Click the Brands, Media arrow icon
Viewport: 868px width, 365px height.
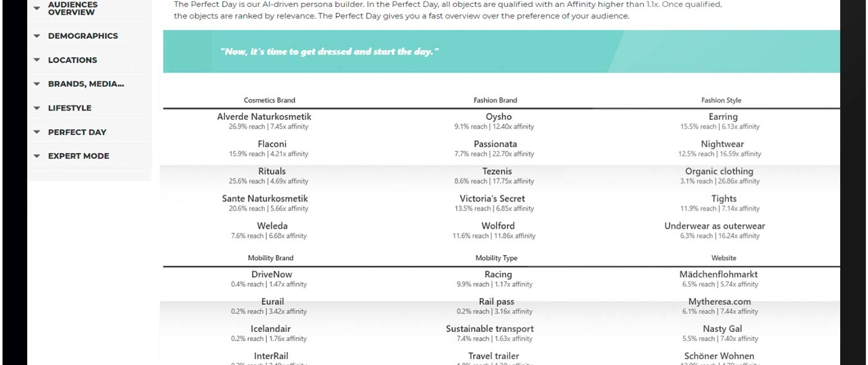(x=37, y=84)
